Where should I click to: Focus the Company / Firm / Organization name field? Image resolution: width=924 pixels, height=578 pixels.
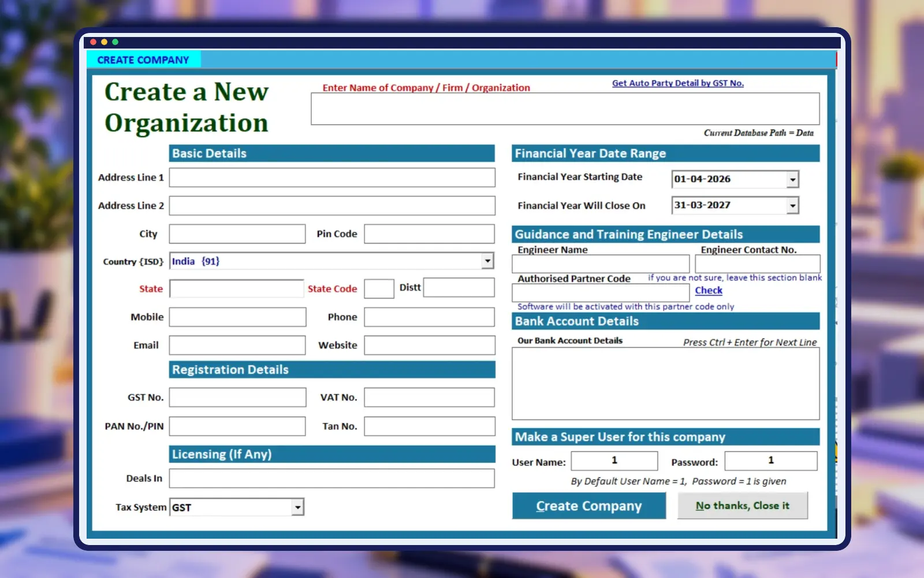point(565,109)
